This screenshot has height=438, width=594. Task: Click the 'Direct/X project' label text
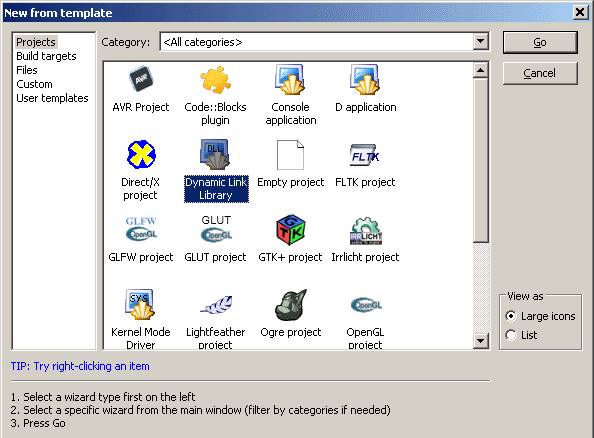(x=140, y=189)
